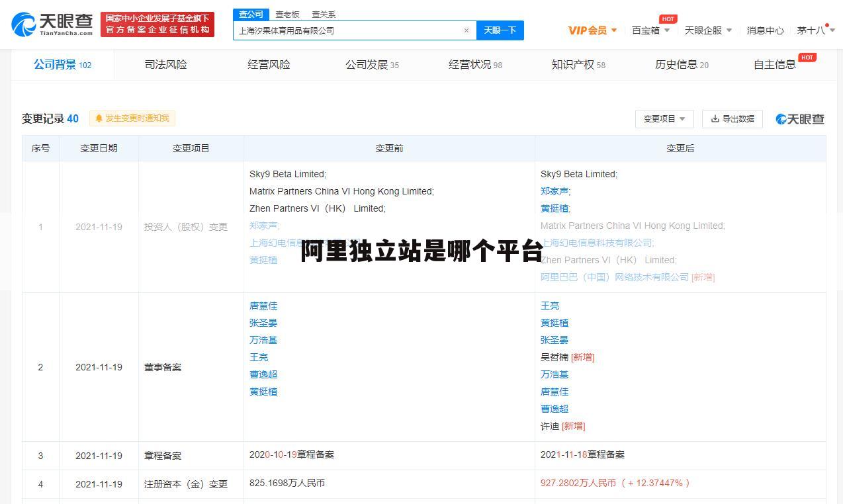This screenshot has height=504, width=843.
Task: Expand the 百宝箱 menu
Action: coord(650,30)
